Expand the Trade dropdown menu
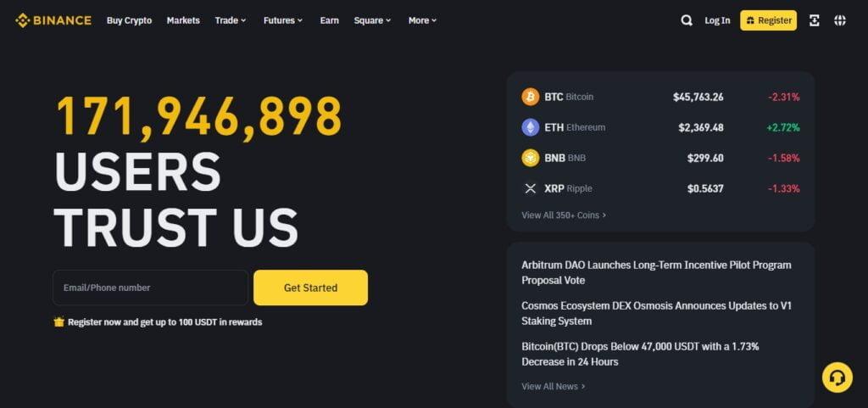Image resolution: width=868 pixels, height=408 pixels. pyautogui.click(x=231, y=20)
